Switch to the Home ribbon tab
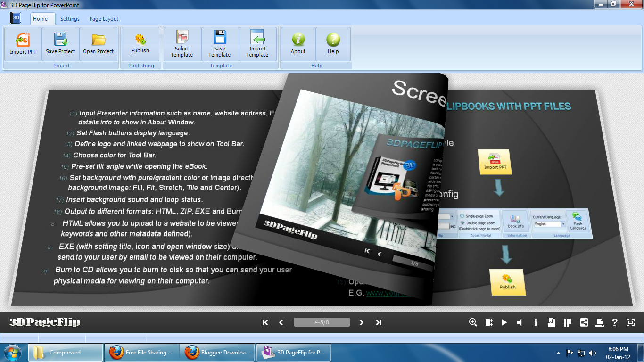This screenshot has height=362, width=644. tap(40, 19)
